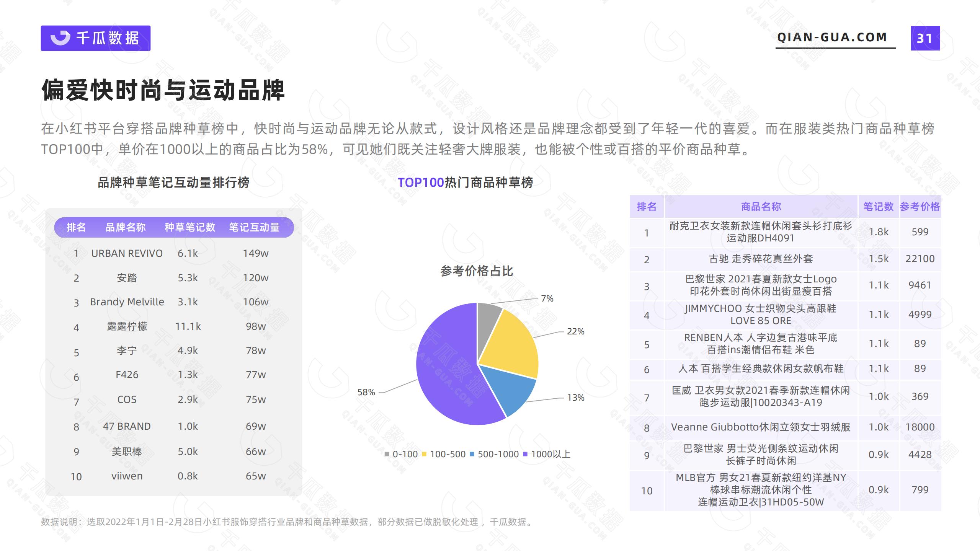980x551 pixels.
Task: Click the 古驰 走秀碎花真丝外套 product
Action: point(761,259)
